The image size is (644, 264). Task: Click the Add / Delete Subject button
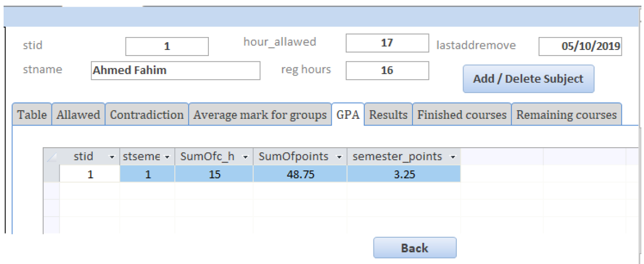point(528,79)
